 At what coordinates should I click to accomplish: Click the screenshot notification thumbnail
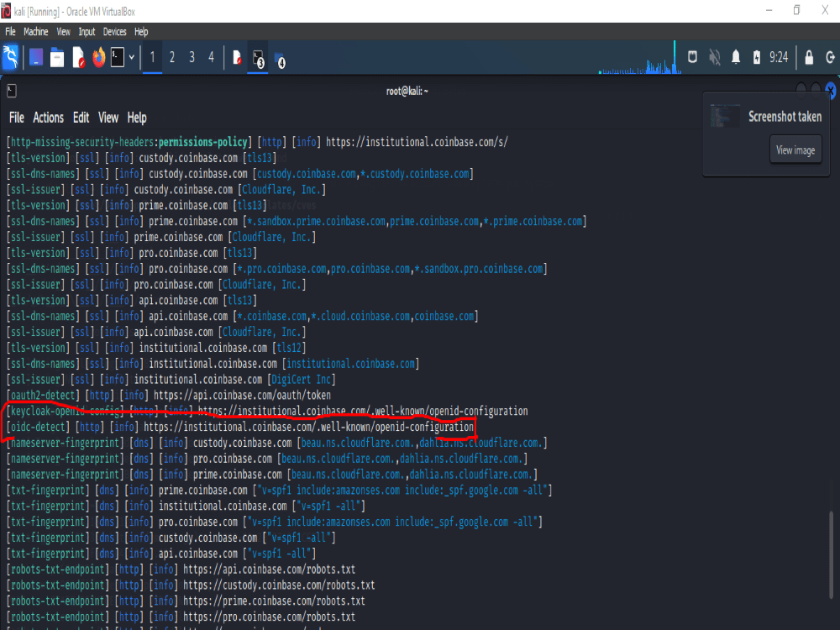pyautogui.click(x=725, y=116)
